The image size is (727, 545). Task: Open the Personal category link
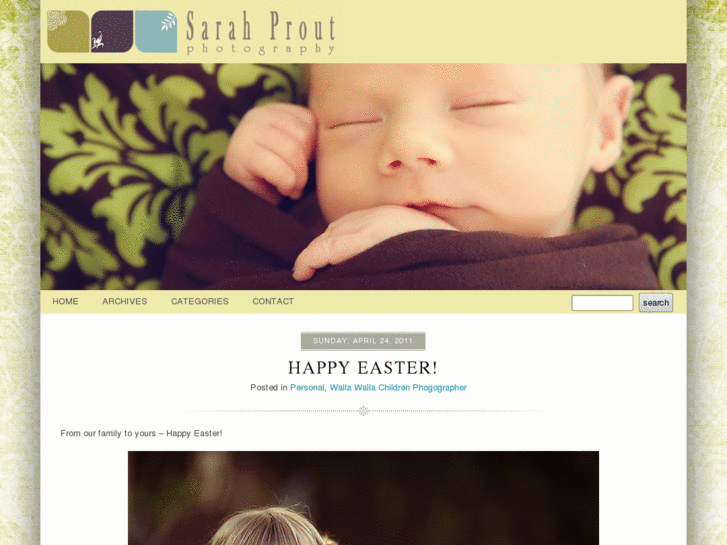[307, 387]
